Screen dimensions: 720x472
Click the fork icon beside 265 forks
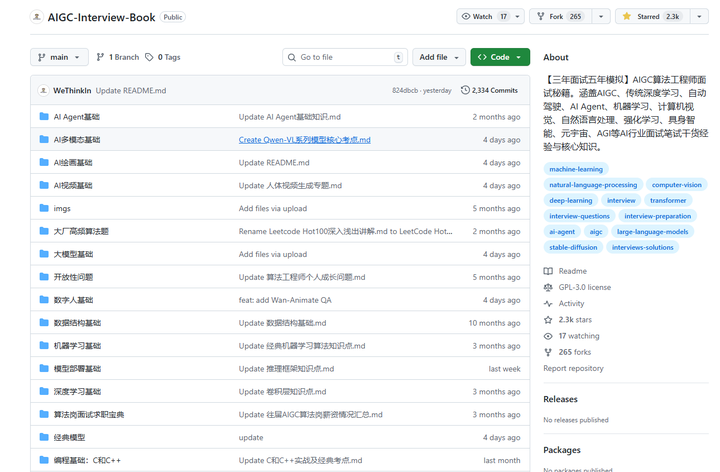548,352
